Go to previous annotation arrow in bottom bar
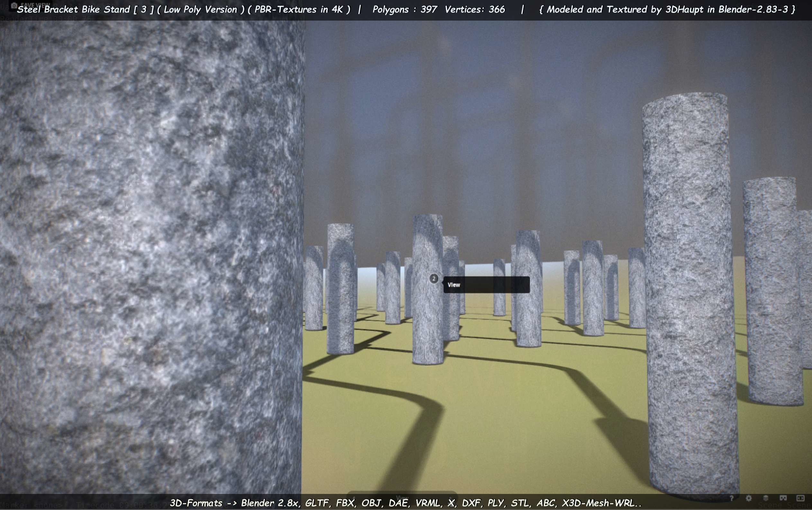 tap(354, 498)
